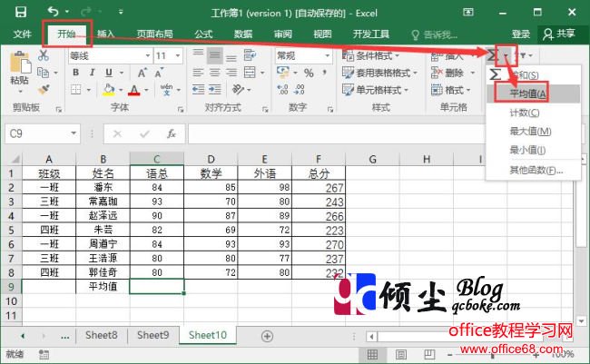
Task: Expand 单元格样式 cell styles menu
Action: click(x=375, y=90)
